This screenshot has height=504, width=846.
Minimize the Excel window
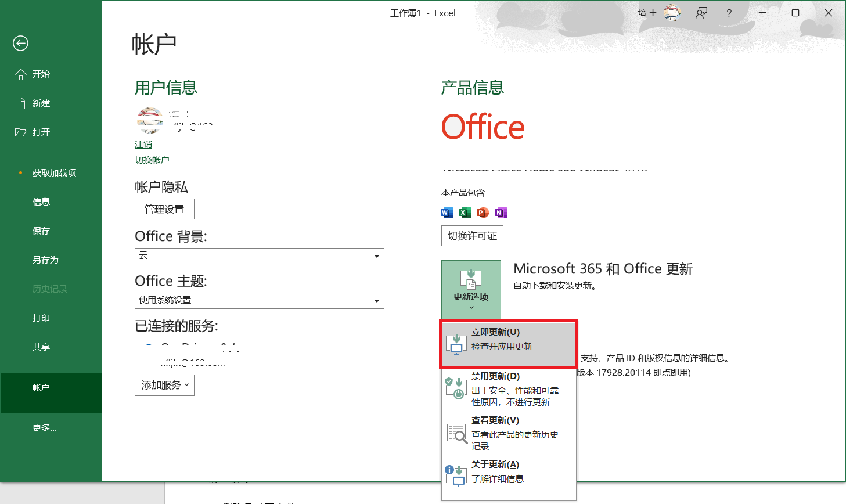[762, 13]
